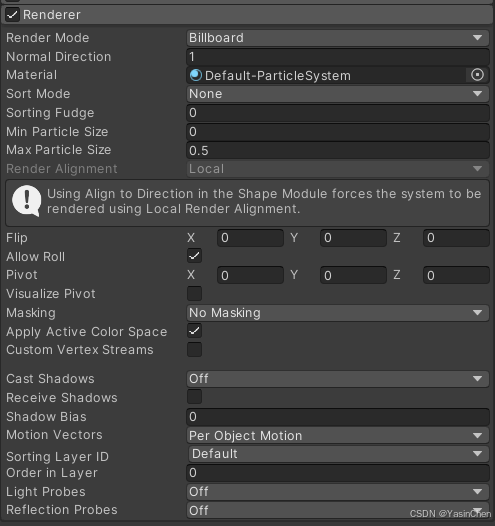Collapse the Renderer module header
The width and height of the screenshot is (495, 526).
coord(247,15)
